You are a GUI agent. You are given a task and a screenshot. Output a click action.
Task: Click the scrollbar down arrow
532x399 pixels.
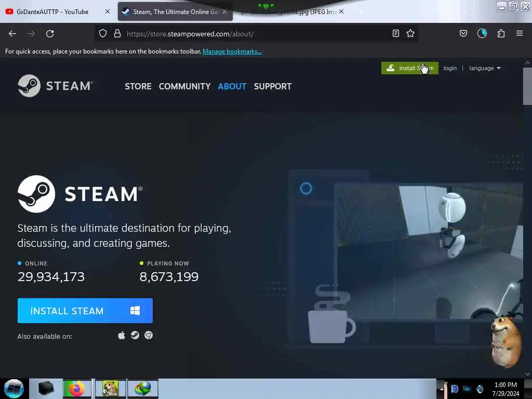click(x=527, y=374)
